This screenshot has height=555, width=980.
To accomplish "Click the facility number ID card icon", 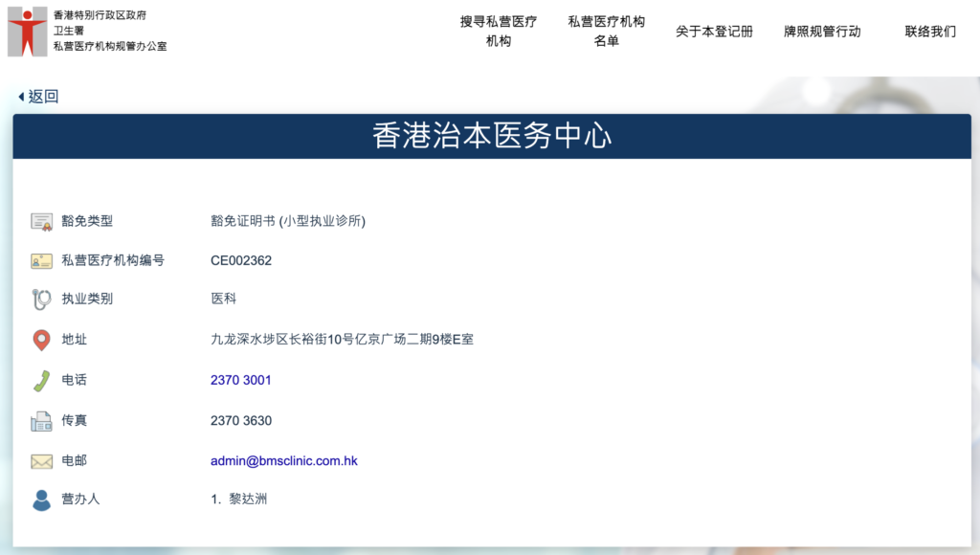I will (x=41, y=260).
